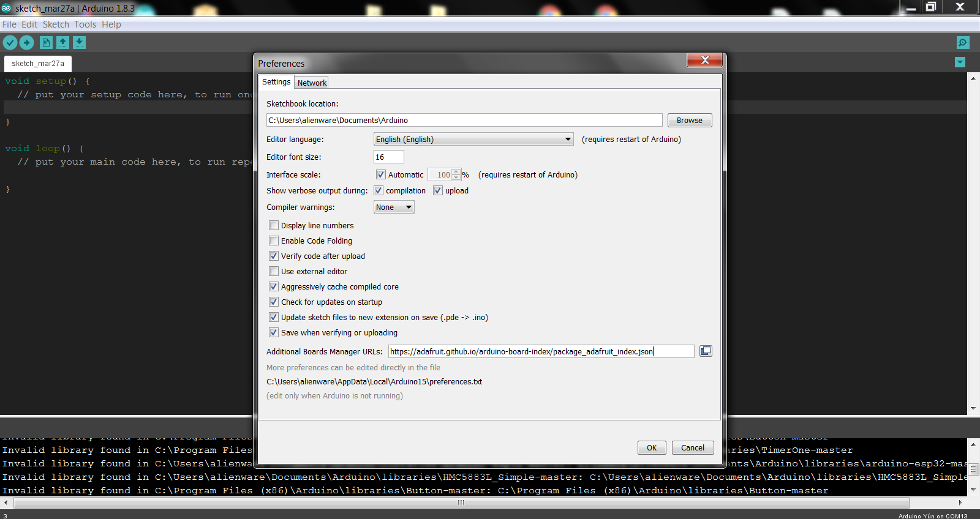Viewport: 980px width, 519px height.
Task: Disable Verify code after upload
Action: (274, 256)
